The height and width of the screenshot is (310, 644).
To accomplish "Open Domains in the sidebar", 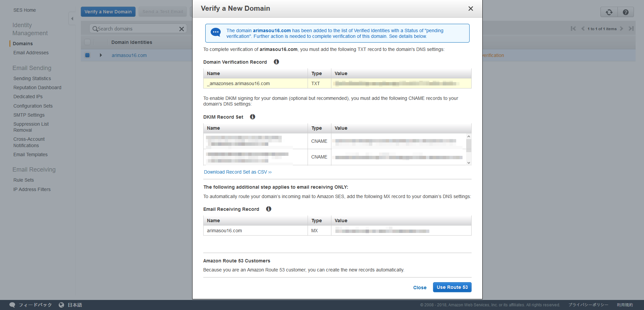I will pos(23,44).
